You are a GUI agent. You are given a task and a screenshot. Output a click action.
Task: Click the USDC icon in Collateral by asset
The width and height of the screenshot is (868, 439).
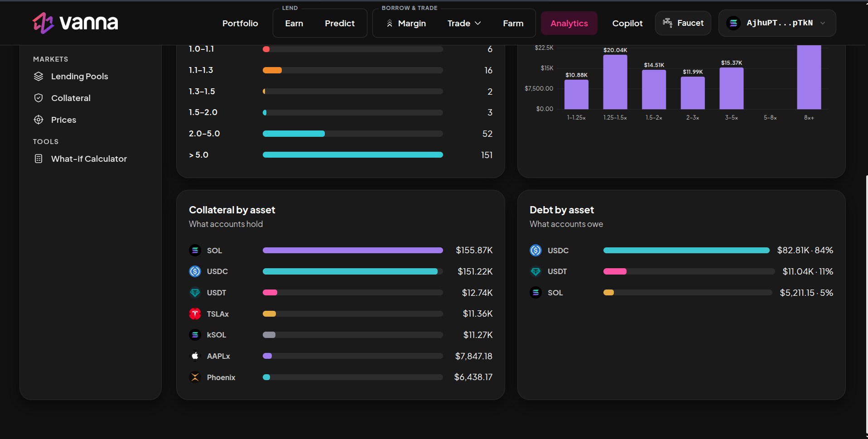[195, 271]
